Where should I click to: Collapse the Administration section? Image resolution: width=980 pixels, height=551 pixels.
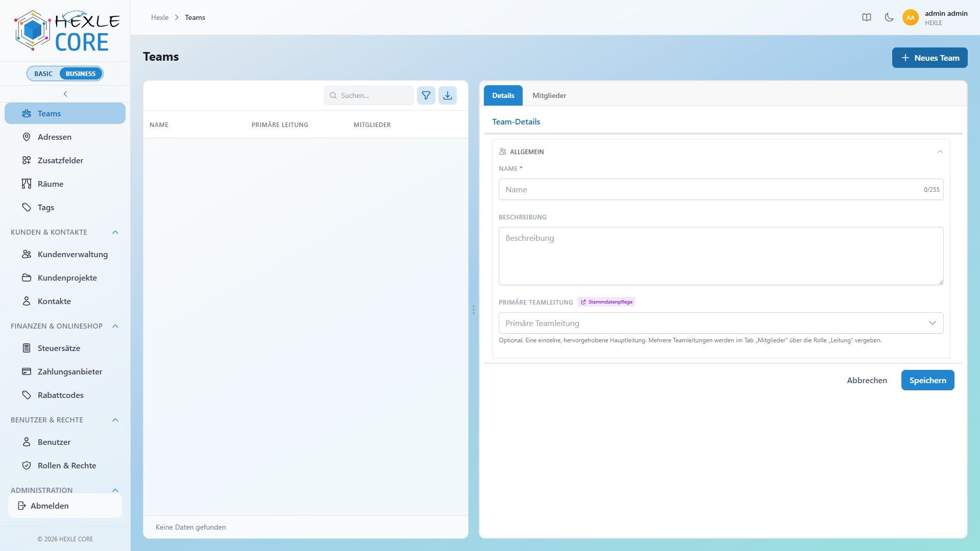[x=115, y=490]
